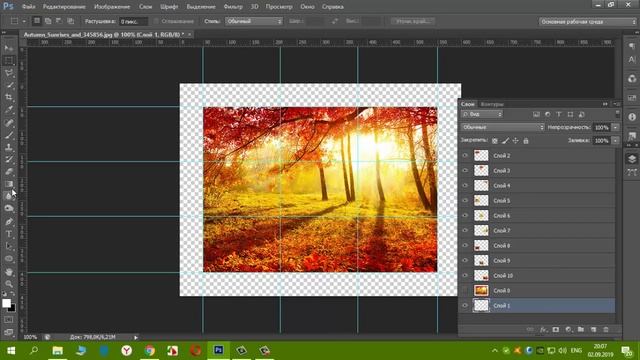The height and width of the screenshot is (360, 640).
Task: Swap foreground and background colors
Action: point(13,294)
